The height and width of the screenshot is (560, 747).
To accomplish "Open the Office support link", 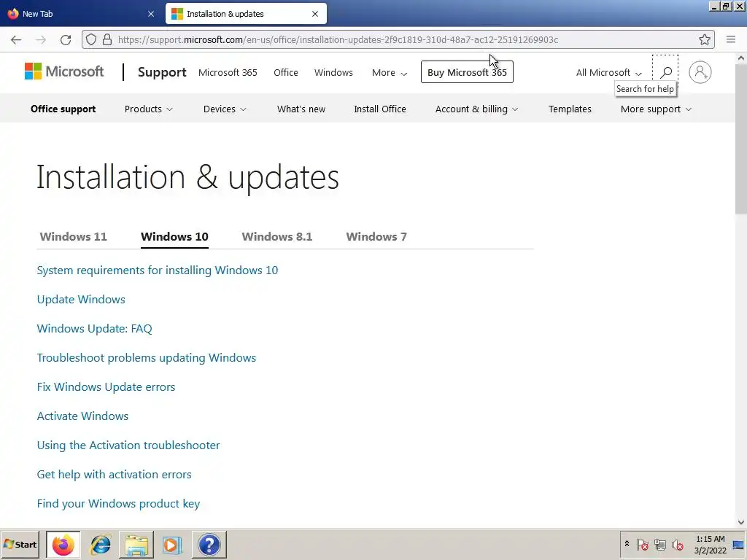I will tap(63, 109).
